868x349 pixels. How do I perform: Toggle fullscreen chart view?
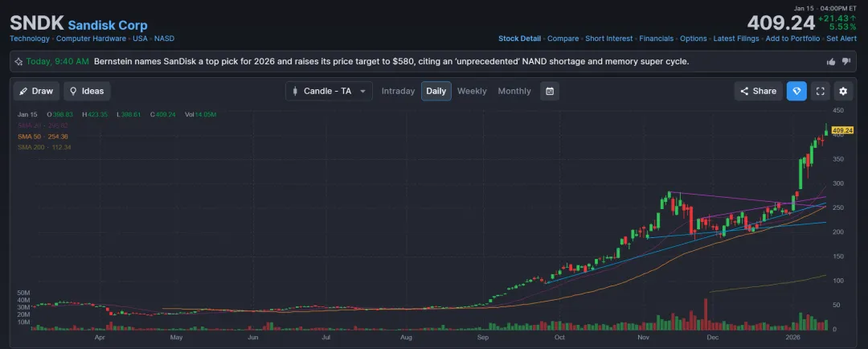821,92
